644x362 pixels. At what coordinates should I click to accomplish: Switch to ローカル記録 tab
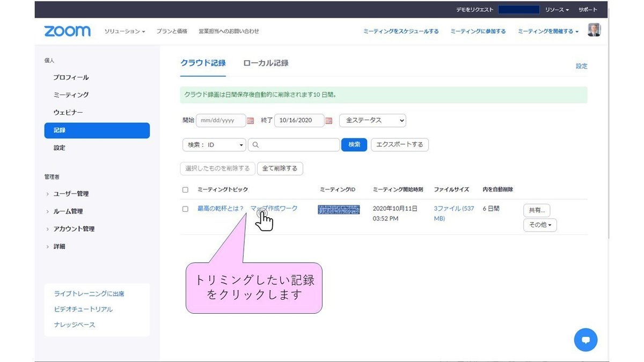click(x=266, y=63)
